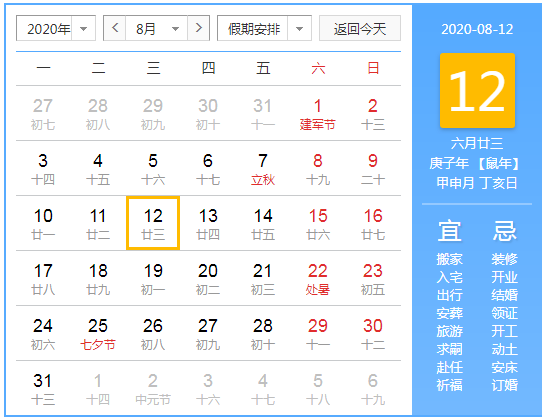Click the 宜 heading in sidebar
The height and width of the screenshot is (420, 545).
point(449,231)
